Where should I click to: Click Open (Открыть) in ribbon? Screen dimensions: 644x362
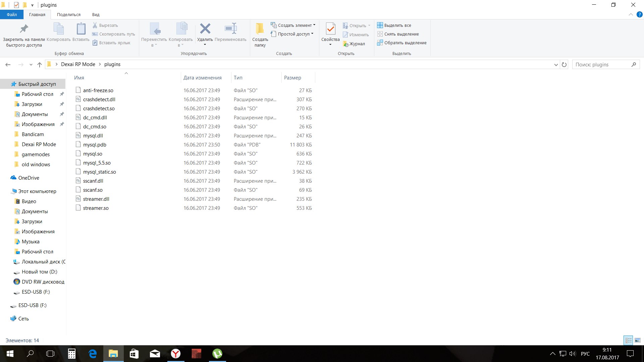(x=357, y=25)
